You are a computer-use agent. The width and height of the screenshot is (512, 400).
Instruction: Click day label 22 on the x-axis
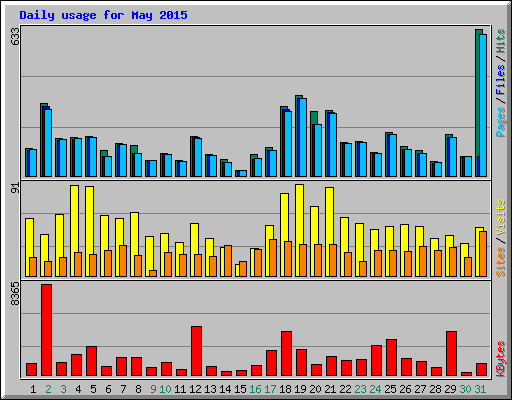(x=345, y=389)
